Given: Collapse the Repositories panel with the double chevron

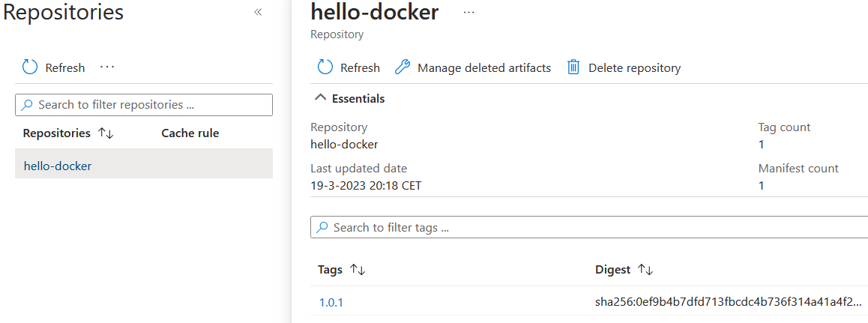Looking at the screenshot, I should point(258,12).
